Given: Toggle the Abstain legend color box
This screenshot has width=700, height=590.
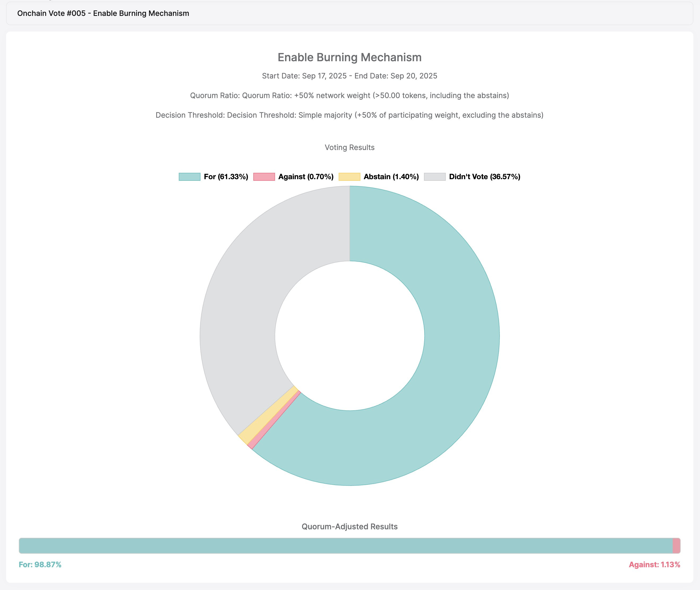Looking at the screenshot, I should [x=349, y=177].
